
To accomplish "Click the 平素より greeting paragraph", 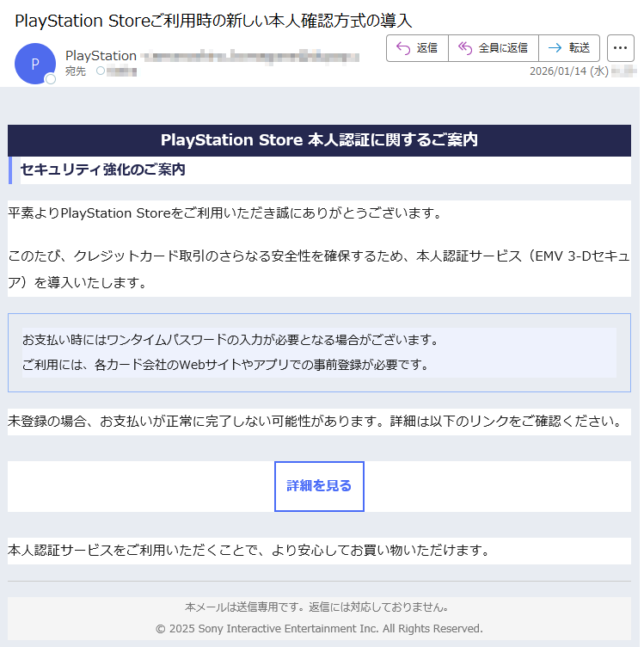I will tap(224, 213).
